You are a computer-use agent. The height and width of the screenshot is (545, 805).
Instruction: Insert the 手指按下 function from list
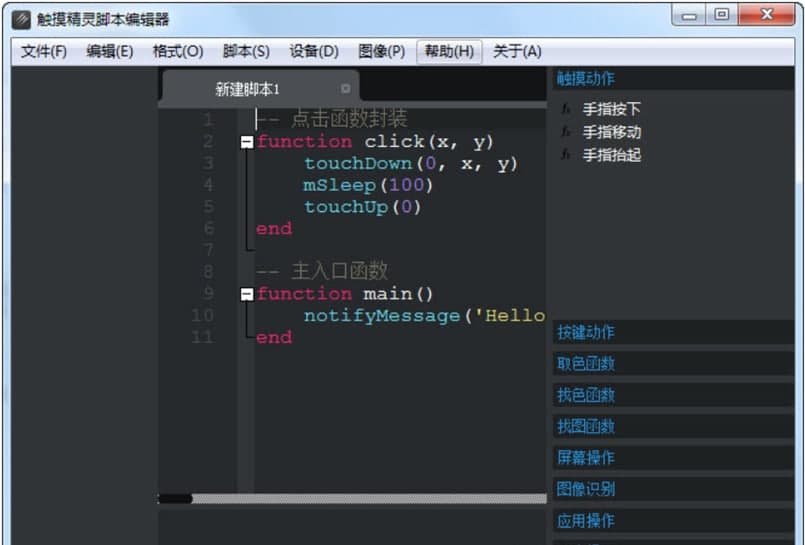pyautogui.click(x=612, y=109)
